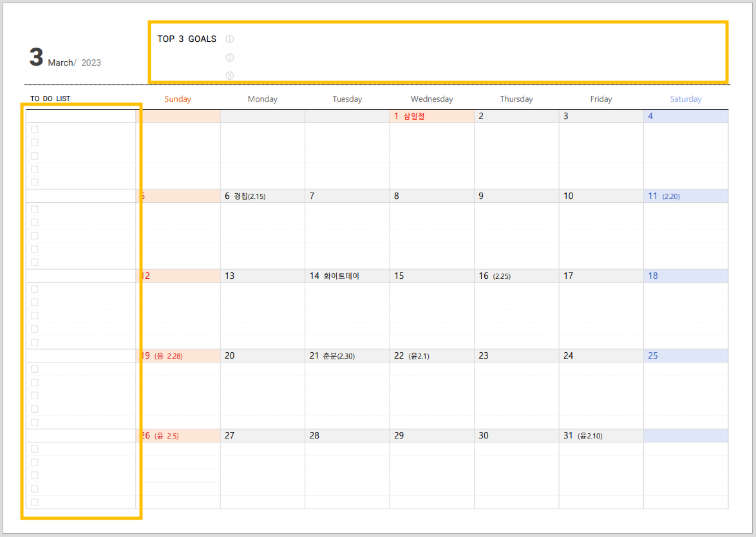756x537 pixels.
Task: Click the Tuesday column header
Action: tap(347, 99)
